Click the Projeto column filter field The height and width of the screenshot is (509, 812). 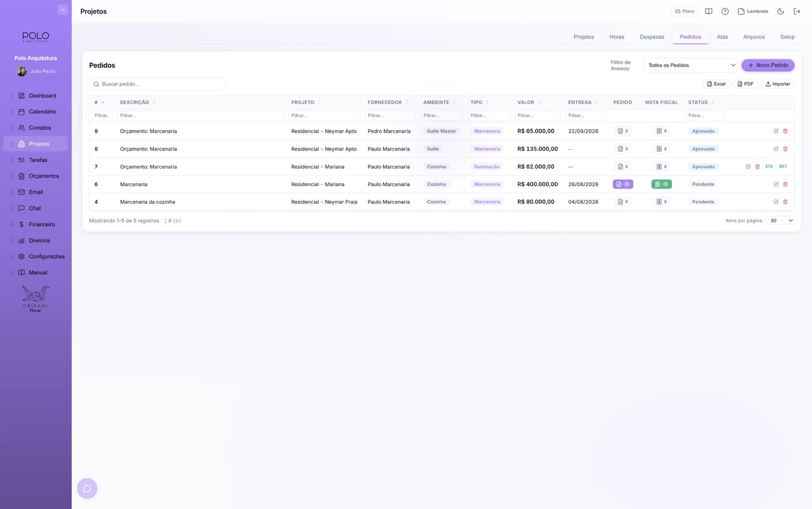324,116
